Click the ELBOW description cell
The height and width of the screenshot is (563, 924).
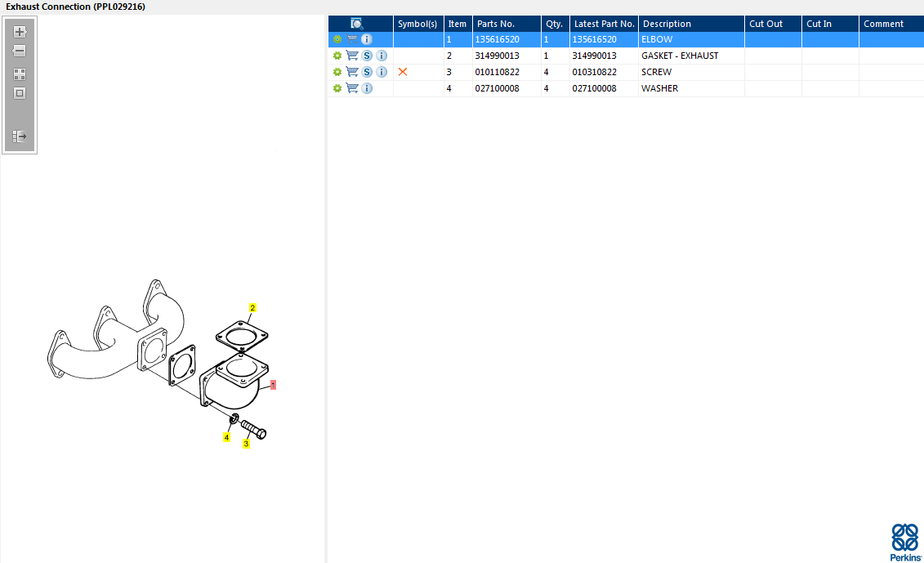[x=691, y=39]
